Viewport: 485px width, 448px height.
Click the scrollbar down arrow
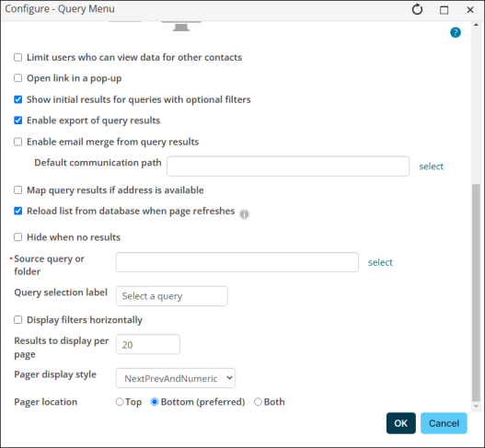(477, 407)
